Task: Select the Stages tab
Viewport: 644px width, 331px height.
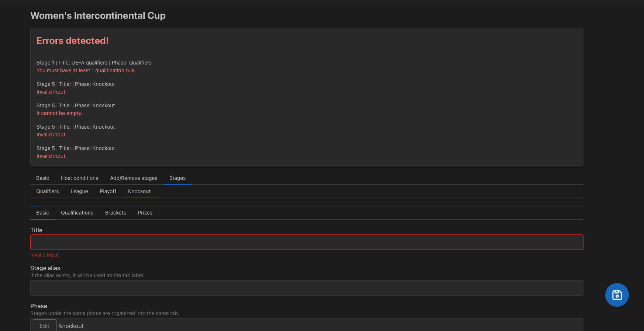Action: [177, 178]
